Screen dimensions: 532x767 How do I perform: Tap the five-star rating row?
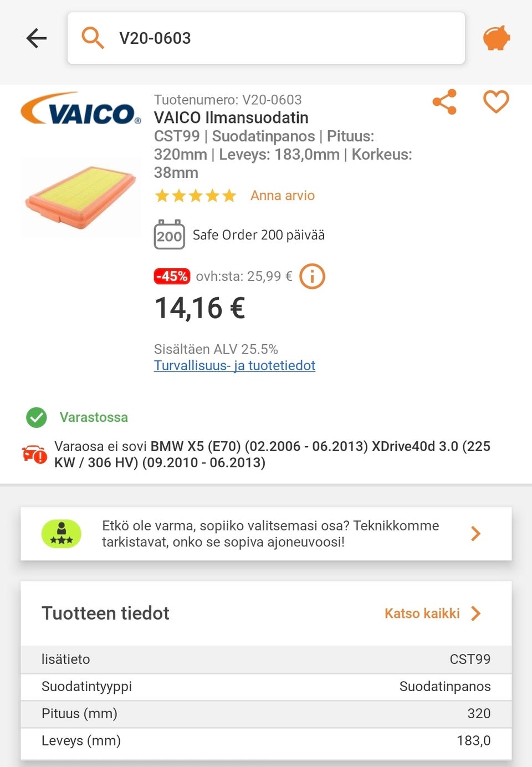pos(196,196)
